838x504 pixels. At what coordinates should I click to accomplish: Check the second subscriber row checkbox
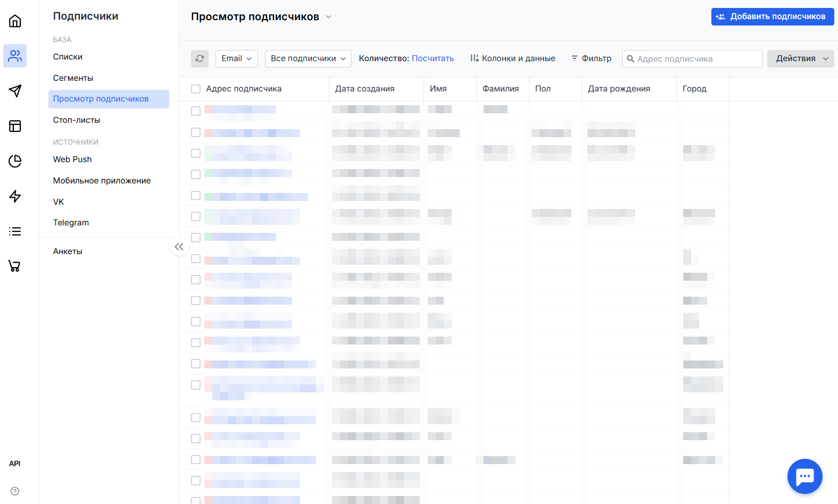[196, 132]
